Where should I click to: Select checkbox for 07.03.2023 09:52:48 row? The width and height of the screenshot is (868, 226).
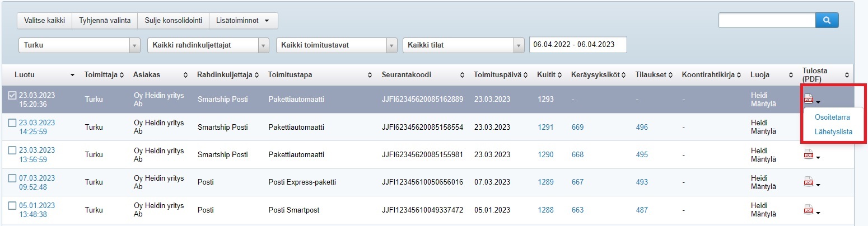click(12, 178)
